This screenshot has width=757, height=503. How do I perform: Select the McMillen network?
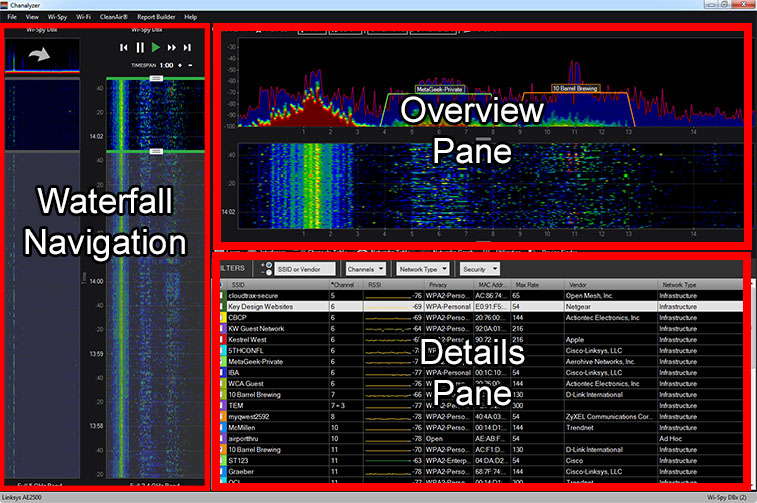click(x=242, y=428)
